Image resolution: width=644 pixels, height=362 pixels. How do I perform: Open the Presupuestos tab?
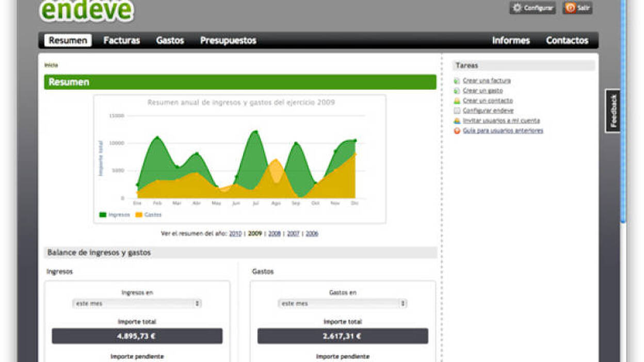point(228,41)
